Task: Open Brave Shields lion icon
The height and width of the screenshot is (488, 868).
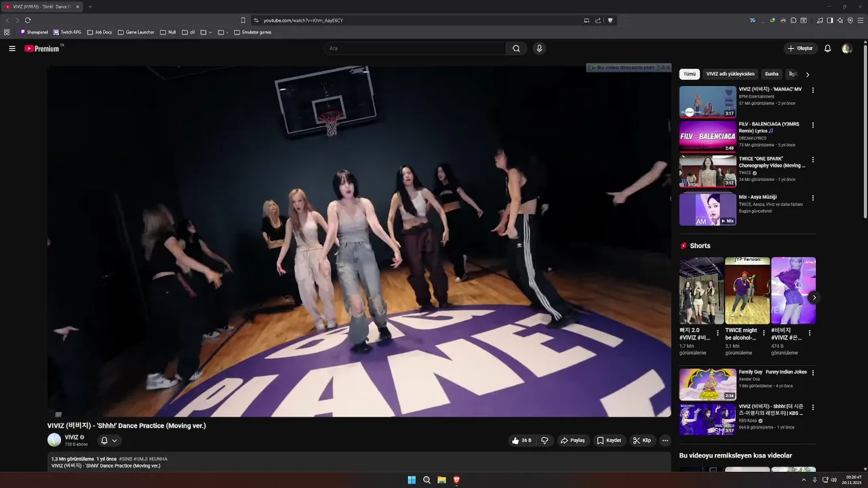Action: click(610, 20)
